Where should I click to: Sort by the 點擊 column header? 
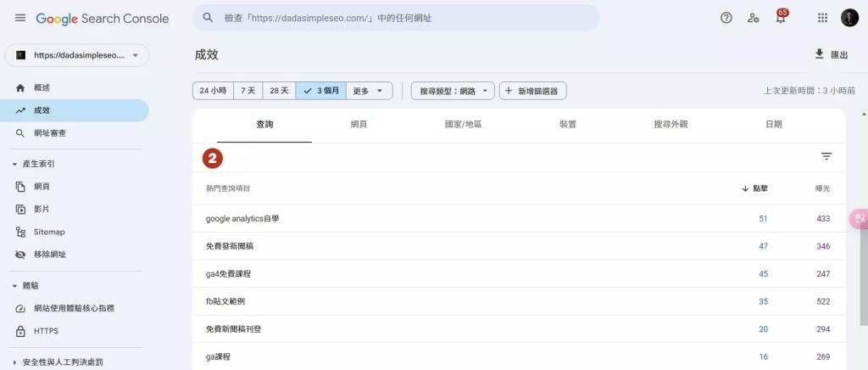(755, 189)
